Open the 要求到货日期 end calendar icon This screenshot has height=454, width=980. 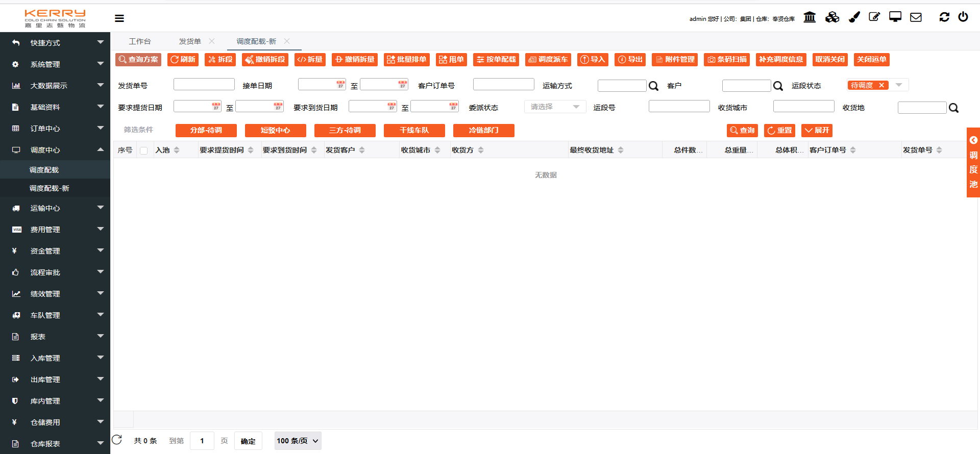pyautogui.click(x=453, y=106)
